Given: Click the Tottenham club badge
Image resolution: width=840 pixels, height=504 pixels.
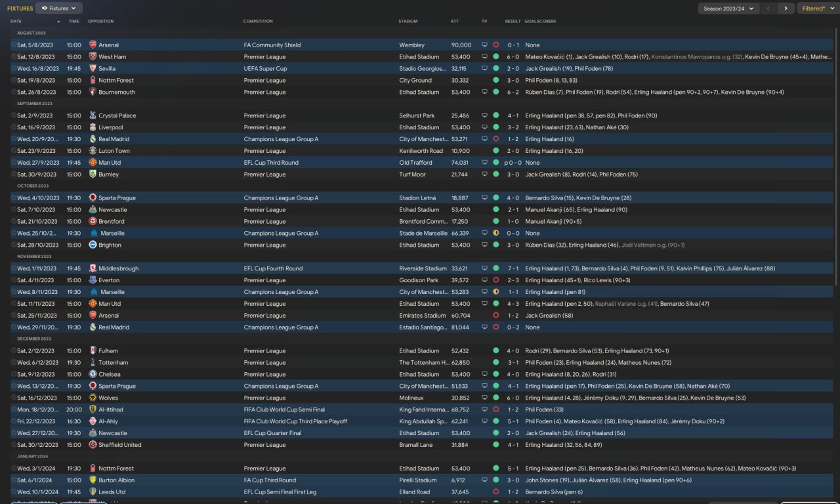Looking at the screenshot, I should click(93, 363).
